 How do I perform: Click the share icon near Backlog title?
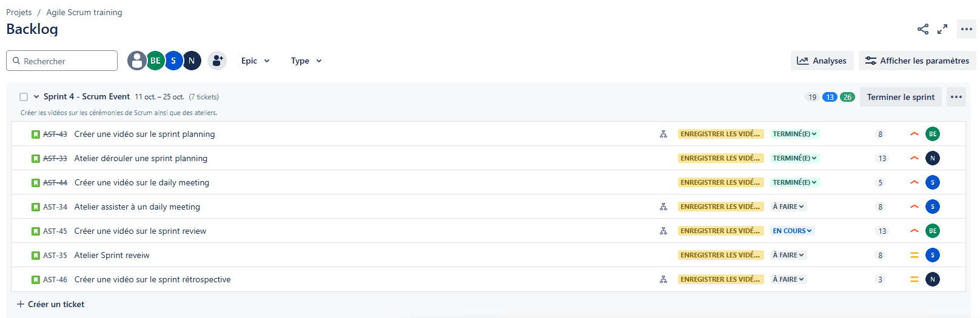point(923,29)
